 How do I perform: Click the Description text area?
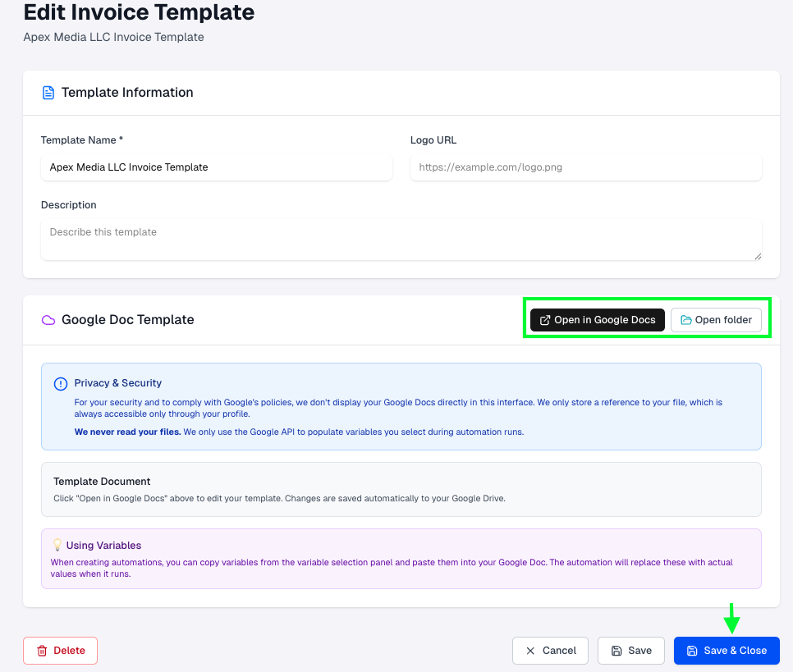tap(401, 240)
